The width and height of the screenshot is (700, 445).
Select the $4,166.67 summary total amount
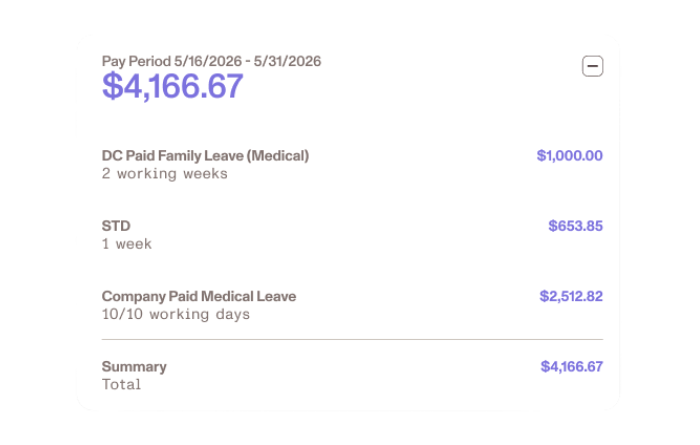pyautogui.click(x=571, y=366)
